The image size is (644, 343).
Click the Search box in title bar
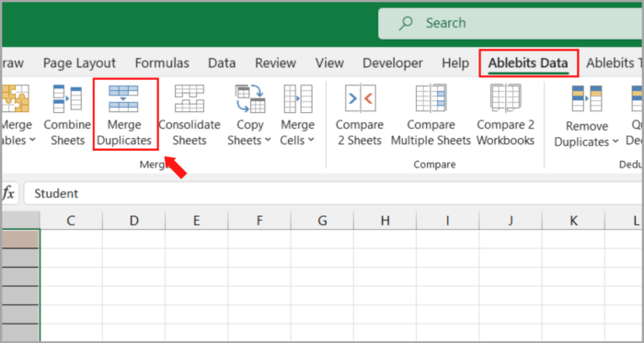510,23
